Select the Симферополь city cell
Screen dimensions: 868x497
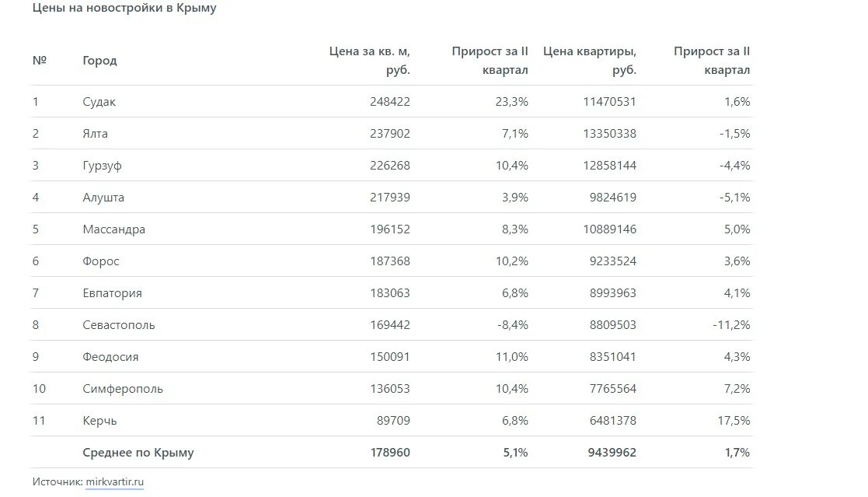click(123, 389)
